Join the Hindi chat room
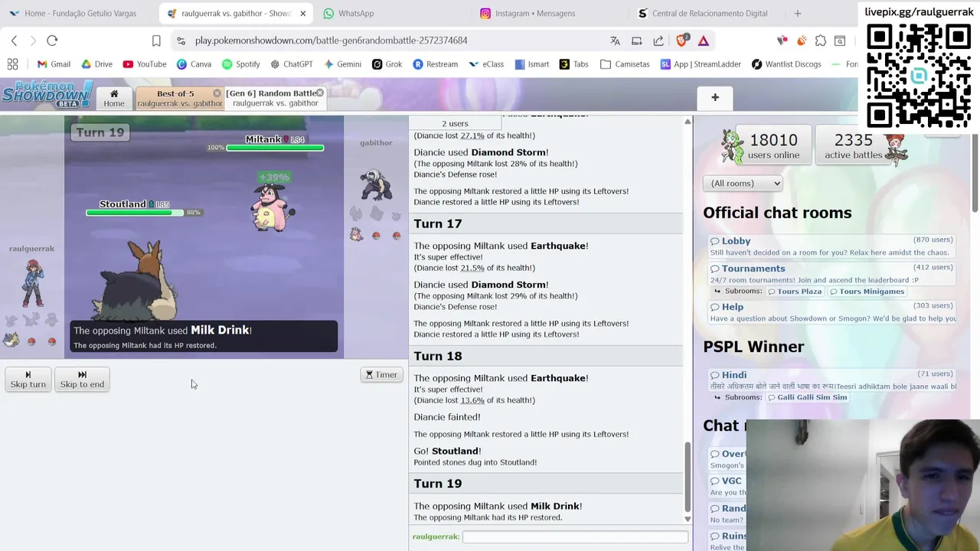This screenshot has width=980, height=551. (x=832, y=380)
